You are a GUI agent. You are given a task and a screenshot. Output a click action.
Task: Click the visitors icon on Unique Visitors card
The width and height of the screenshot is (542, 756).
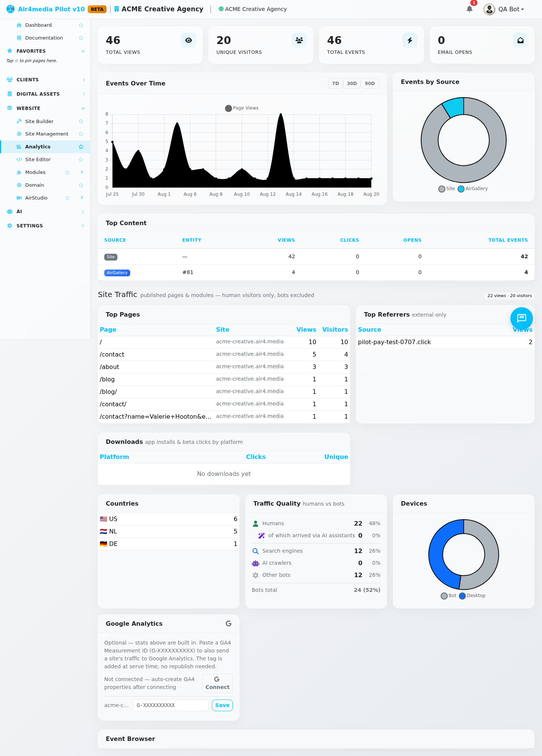pyautogui.click(x=299, y=40)
